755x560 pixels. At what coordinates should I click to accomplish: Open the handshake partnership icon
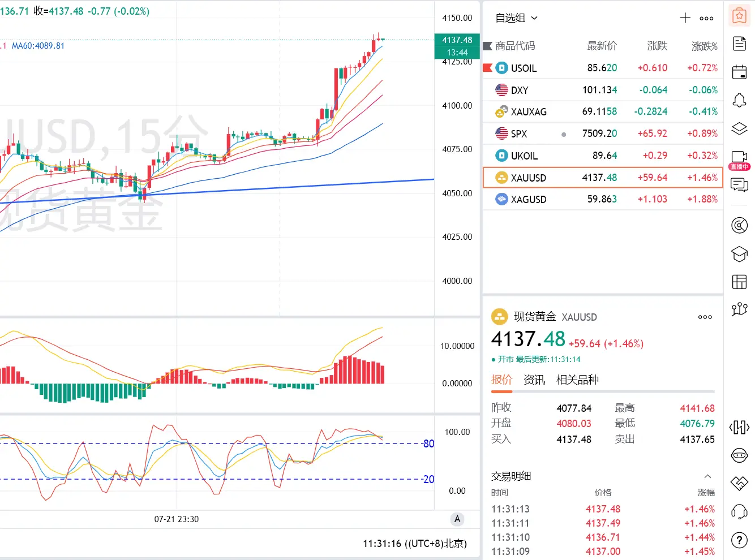point(739,483)
